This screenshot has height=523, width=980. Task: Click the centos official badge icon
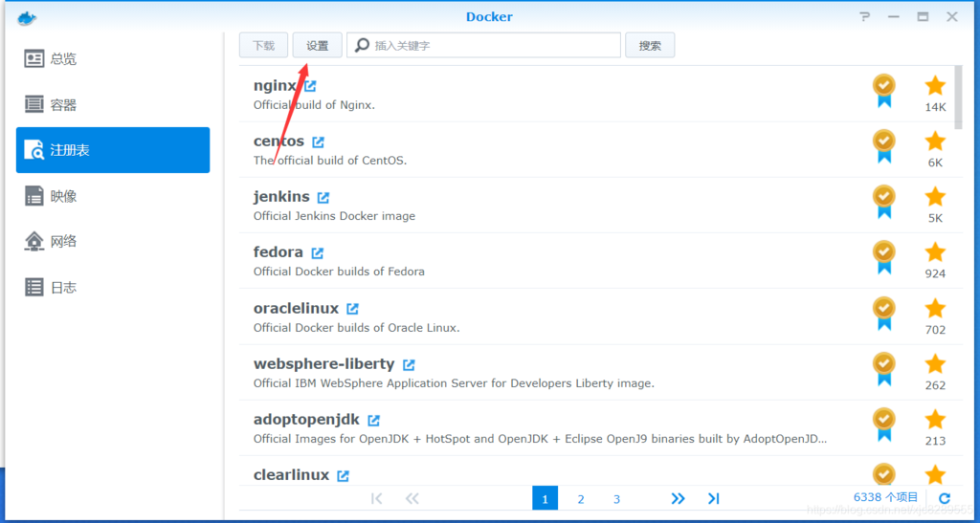tap(883, 146)
